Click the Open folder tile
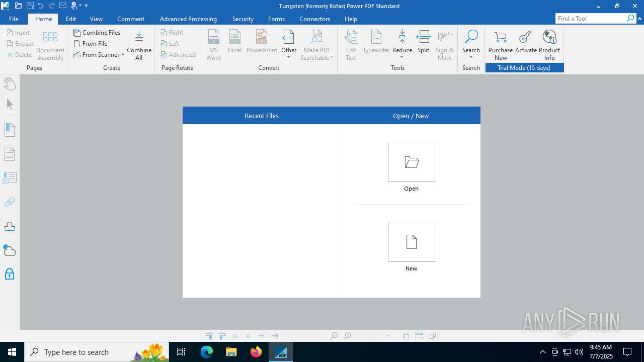 [x=412, y=162]
